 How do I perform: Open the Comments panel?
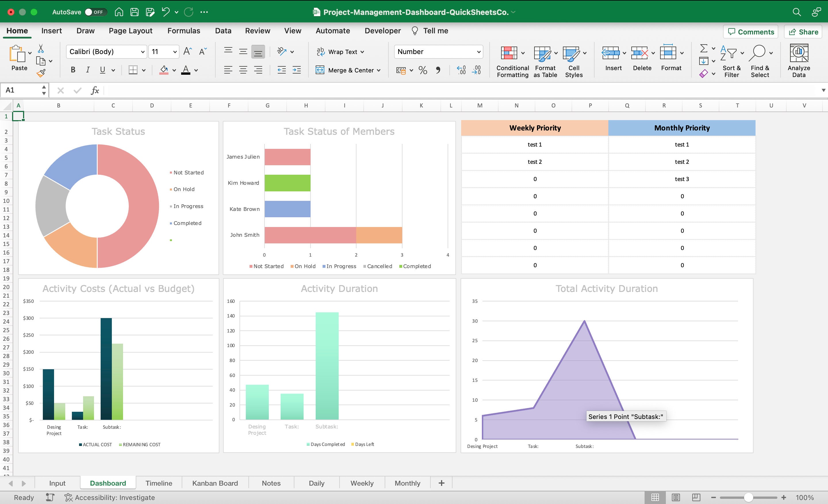[750, 32]
